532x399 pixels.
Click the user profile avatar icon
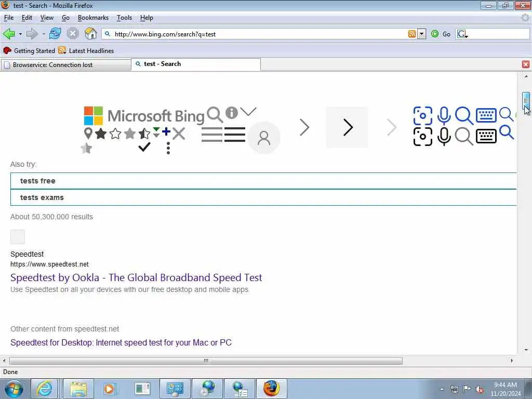pyautogui.click(x=263, y=138)
